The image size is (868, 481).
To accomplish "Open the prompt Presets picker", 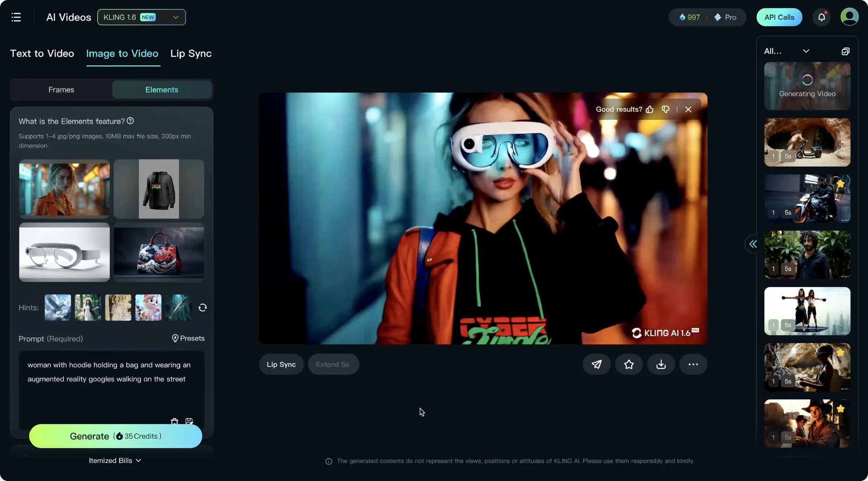I will (x=188, y=338).
